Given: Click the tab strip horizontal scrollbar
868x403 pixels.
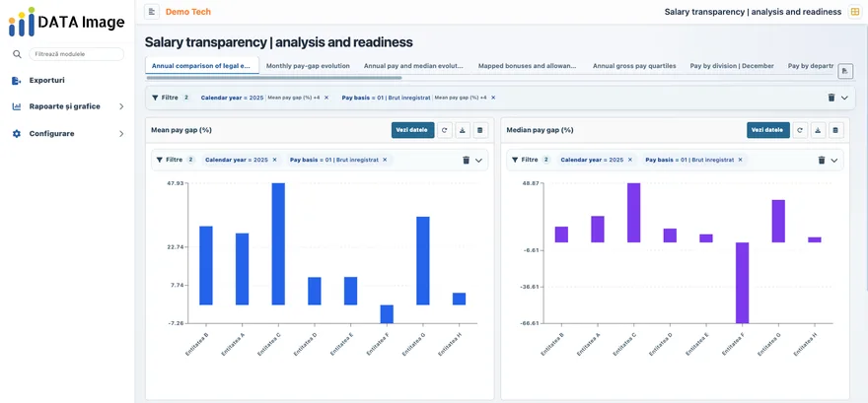Looking at the screenshot, I should [273, 78].
